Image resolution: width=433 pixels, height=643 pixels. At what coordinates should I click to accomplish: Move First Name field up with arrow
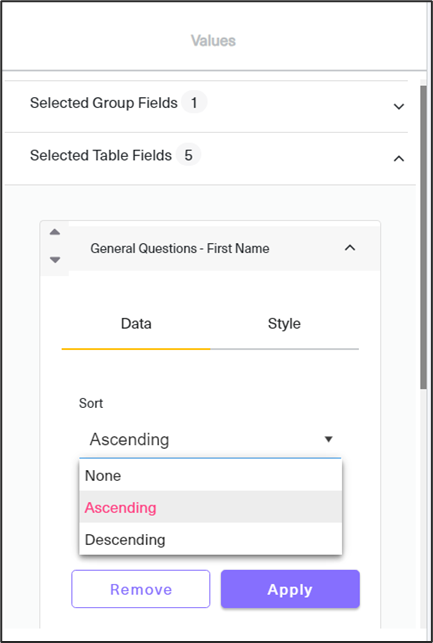55,232
